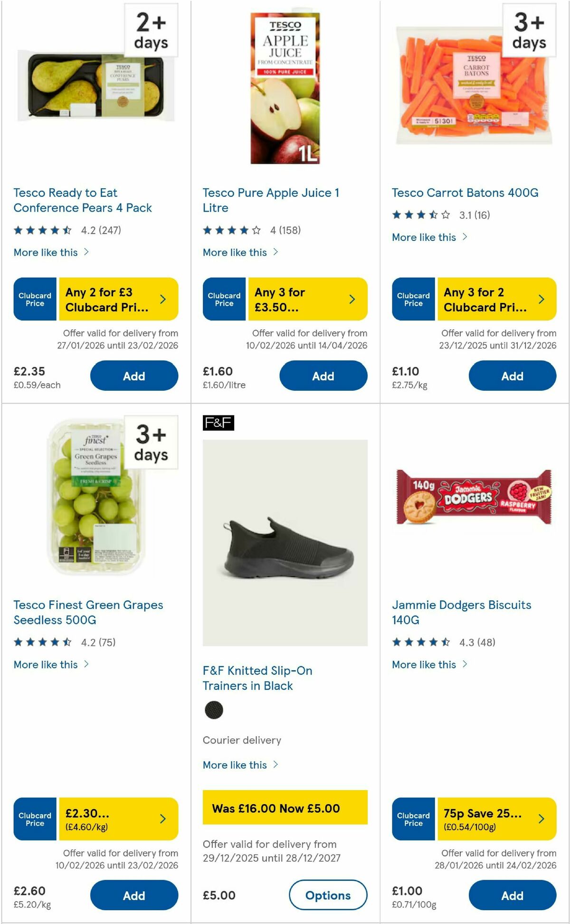Click the Was £16.00 Now £5.00 banner
570x924 pixels.
285,808
